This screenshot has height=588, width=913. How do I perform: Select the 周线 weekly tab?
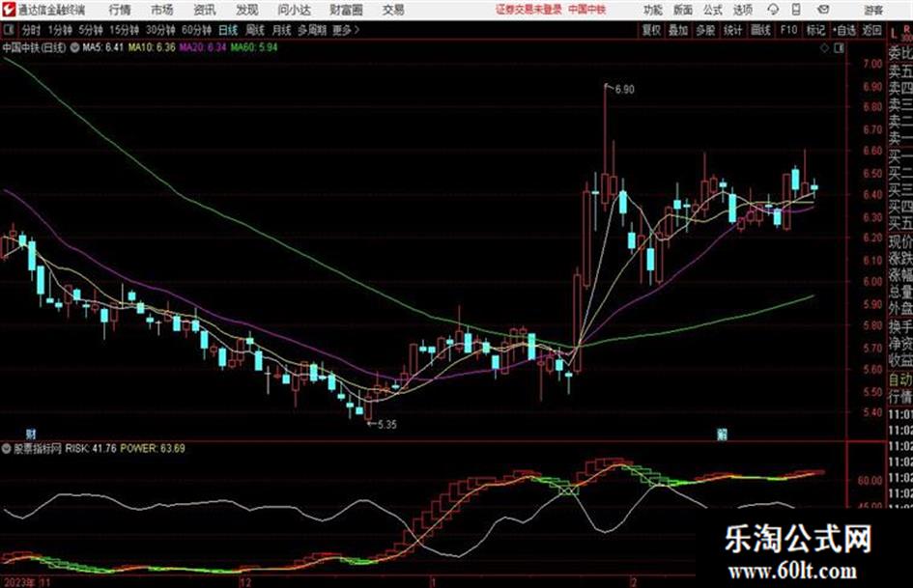(255, 30)
